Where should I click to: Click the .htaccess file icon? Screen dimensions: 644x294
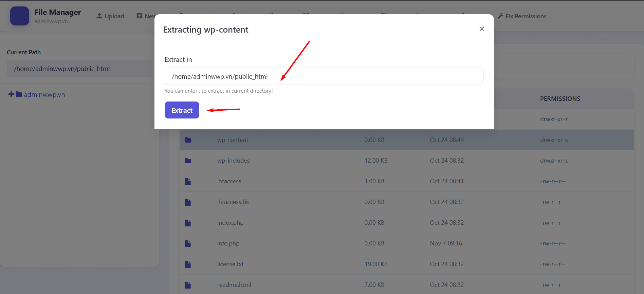click(188, 182)
